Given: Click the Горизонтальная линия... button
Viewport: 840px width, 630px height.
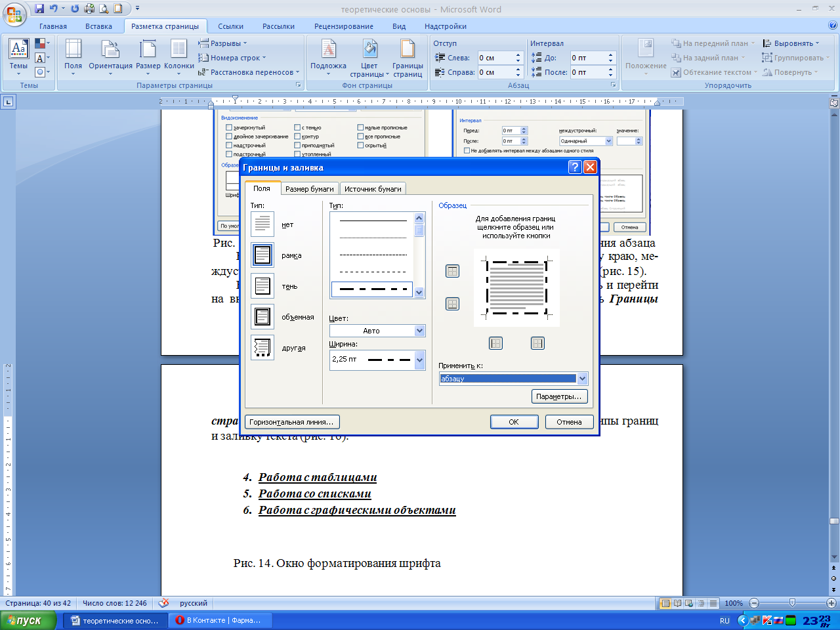Looking at the screenshot, I should 292,422.
